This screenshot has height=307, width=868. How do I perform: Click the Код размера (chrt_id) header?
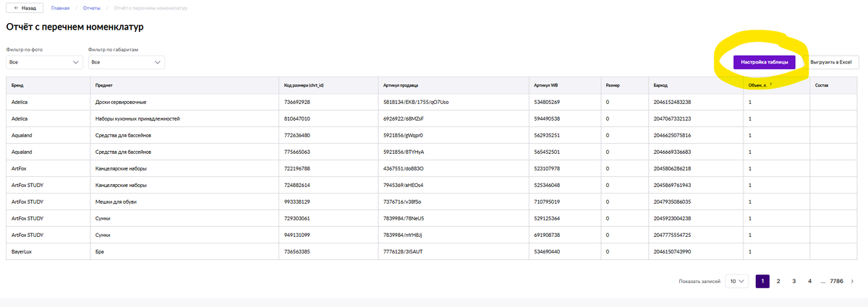click(x=304, y=85)
